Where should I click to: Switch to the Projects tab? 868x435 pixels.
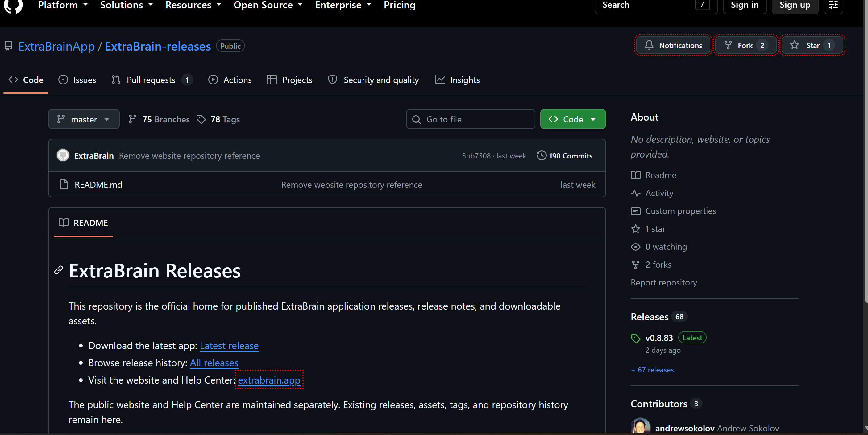click(289, 80)
